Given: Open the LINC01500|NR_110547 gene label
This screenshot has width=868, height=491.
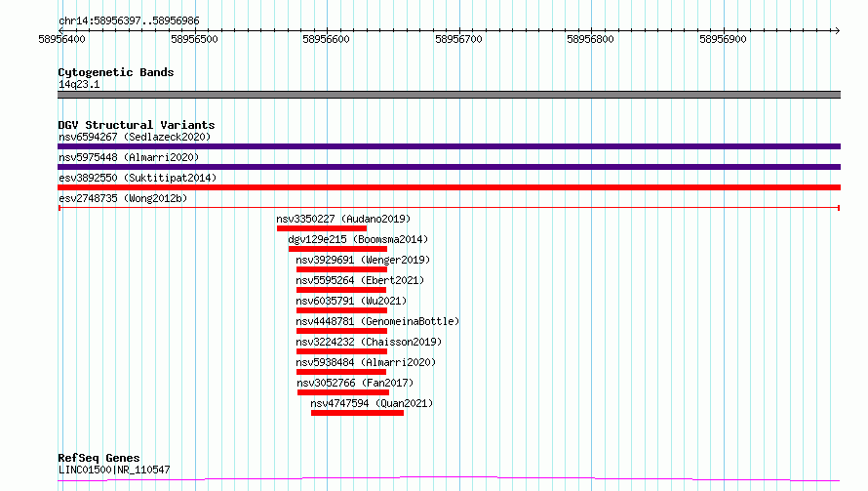Looking at the screenshot, I should pos(114,470).
